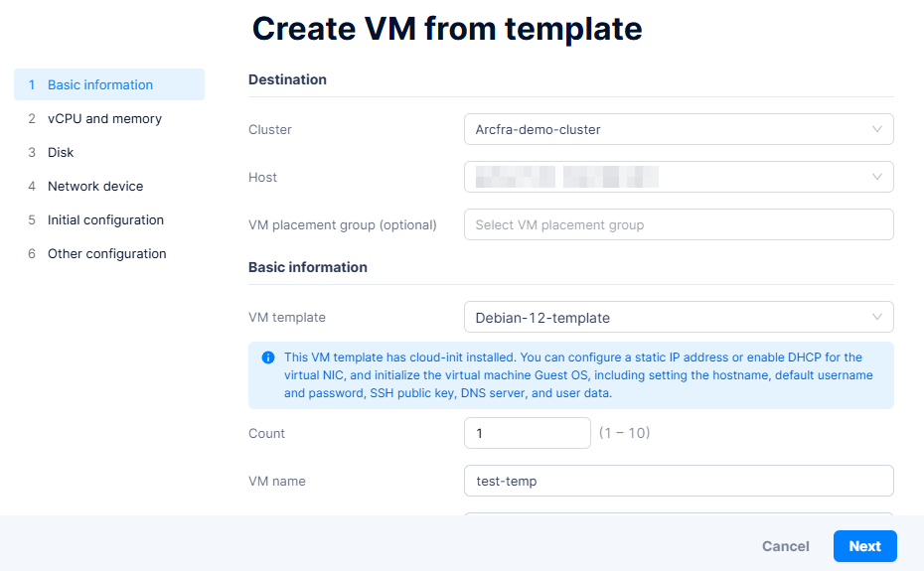Click the blurred Host value
The height and width of the screenshot is (571, 924).
pos(566,177)
